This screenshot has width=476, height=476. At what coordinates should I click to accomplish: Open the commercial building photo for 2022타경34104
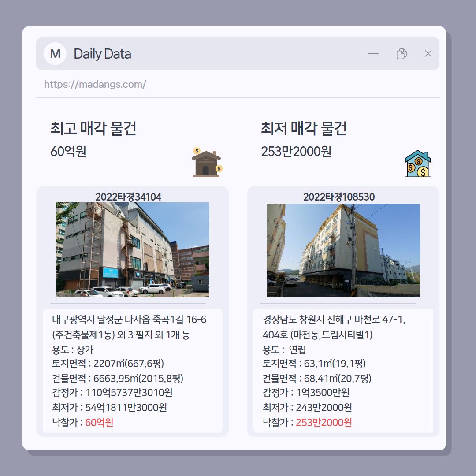pyautogui.click(x=133, y=249)
